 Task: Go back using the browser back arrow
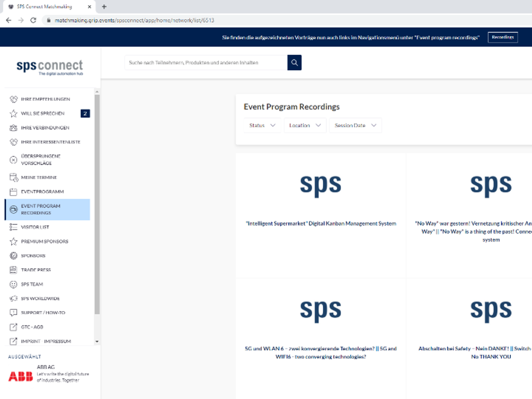coord(9,20)
